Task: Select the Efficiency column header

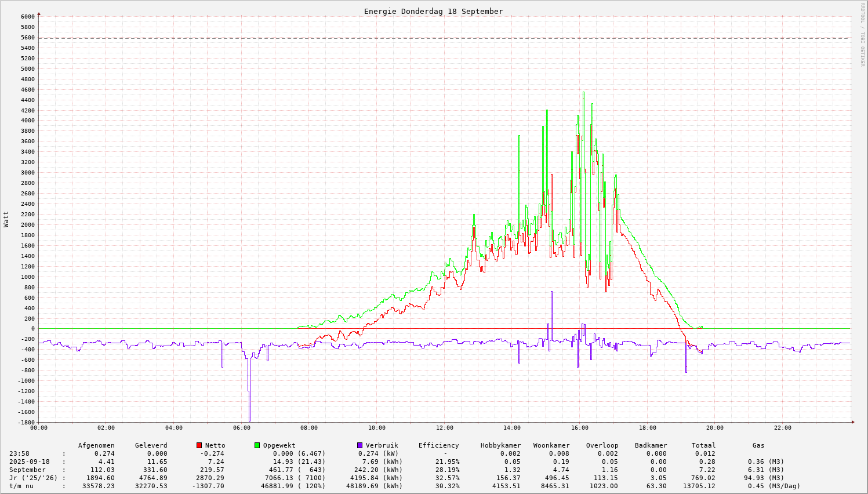Action: 438,445
